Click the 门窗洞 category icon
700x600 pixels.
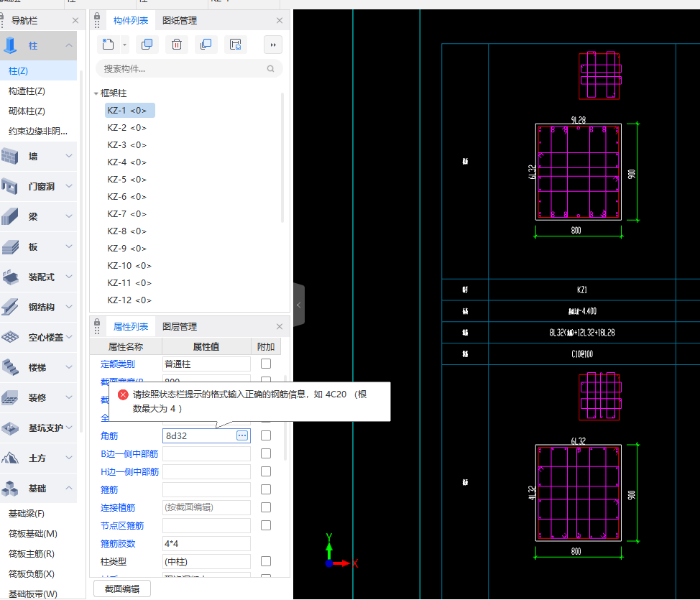(10, 186)
